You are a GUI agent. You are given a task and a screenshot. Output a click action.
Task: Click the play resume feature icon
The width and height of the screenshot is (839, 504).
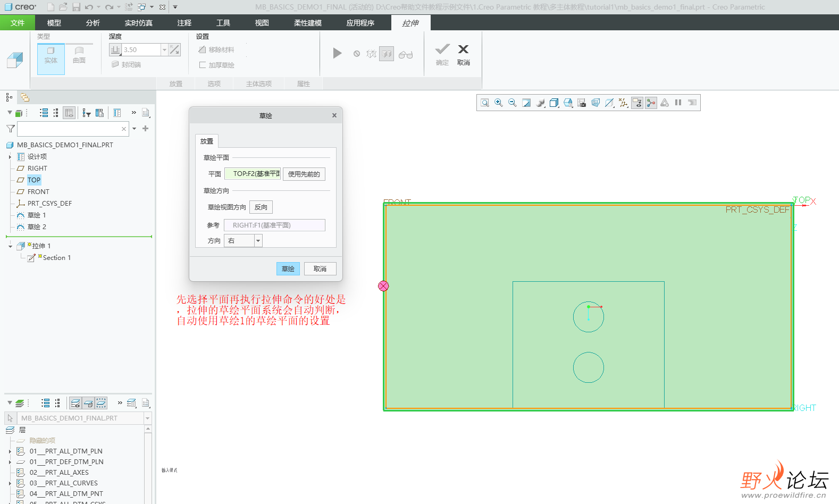point(337,53)
